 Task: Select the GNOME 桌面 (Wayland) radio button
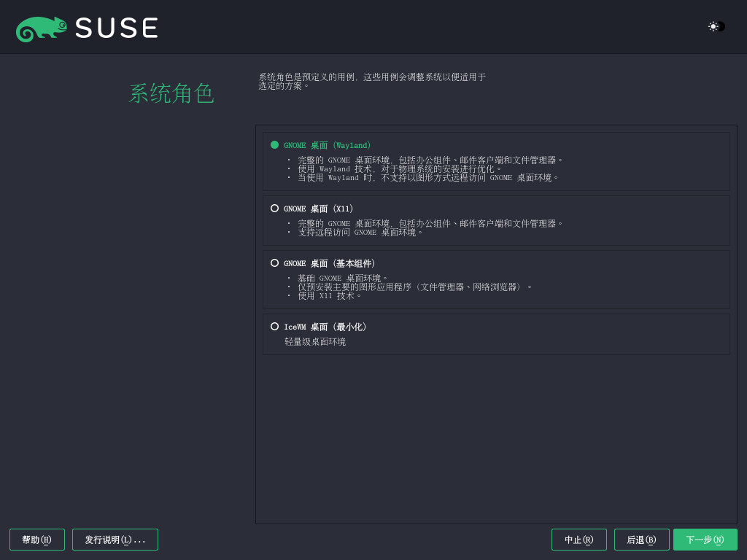(274, 145)
